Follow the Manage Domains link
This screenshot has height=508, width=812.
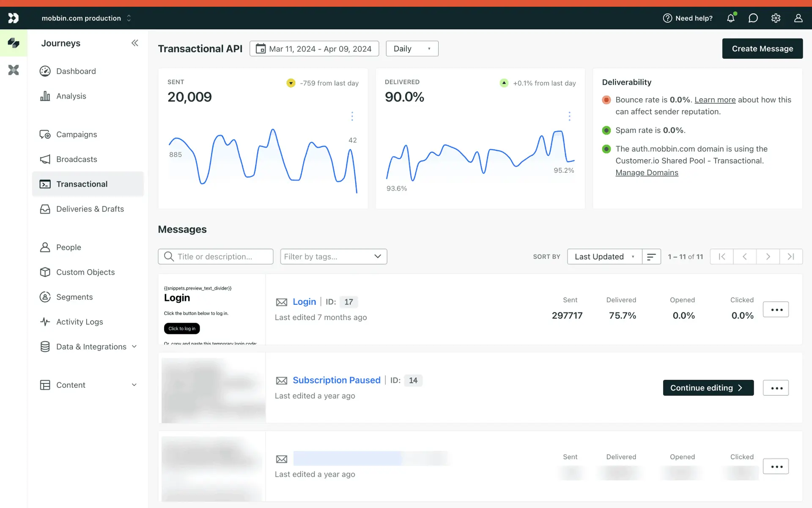tap(647, 173)
